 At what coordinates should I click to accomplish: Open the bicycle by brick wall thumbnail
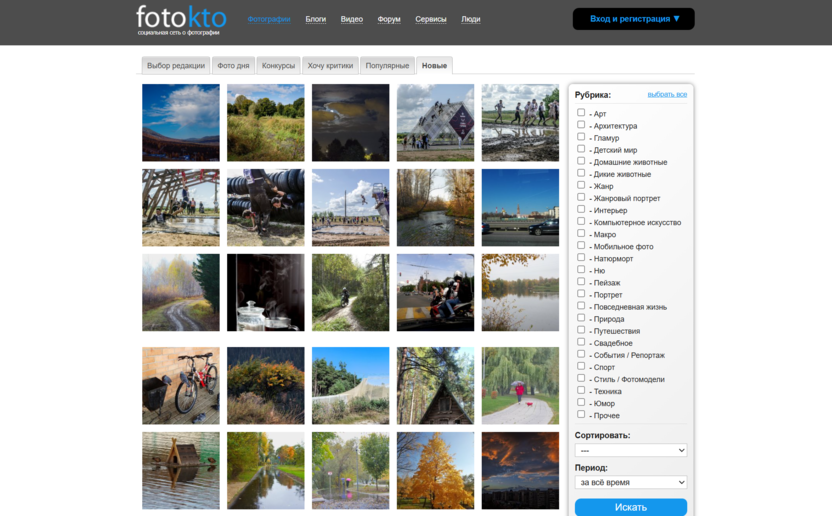[181, 385]
